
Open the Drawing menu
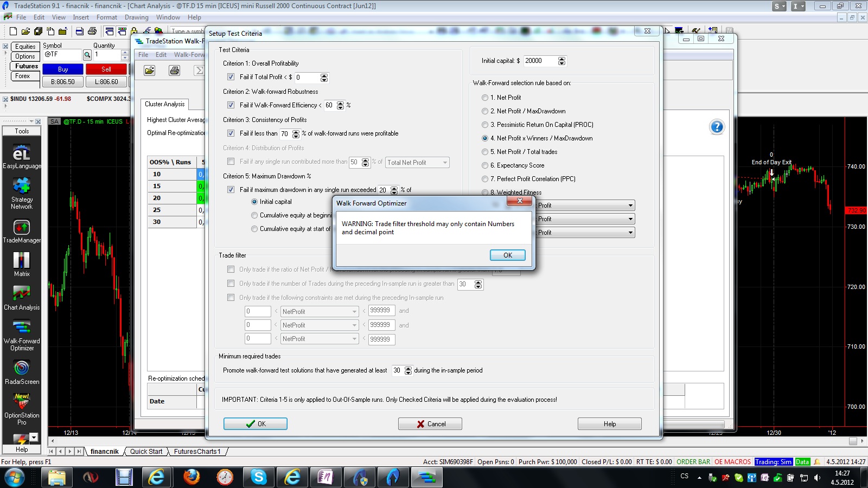[136, 17]
